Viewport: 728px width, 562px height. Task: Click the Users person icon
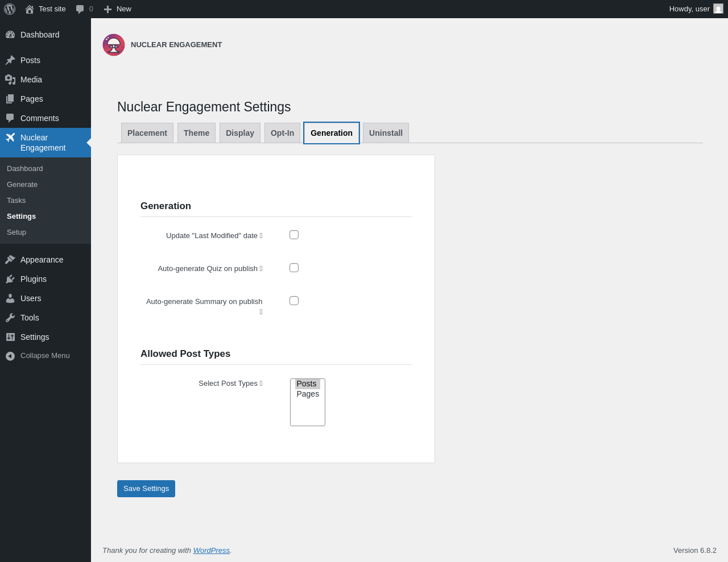(10, 298)
